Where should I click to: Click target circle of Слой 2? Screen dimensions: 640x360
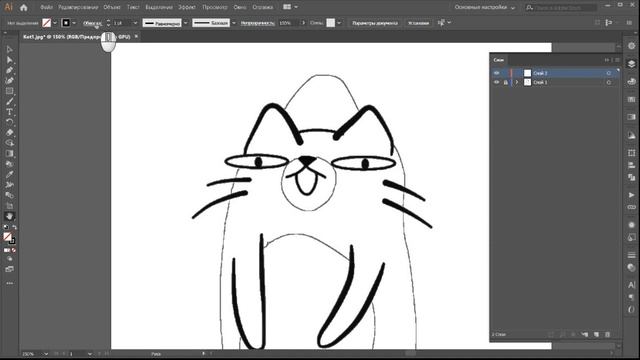(609, 73)
